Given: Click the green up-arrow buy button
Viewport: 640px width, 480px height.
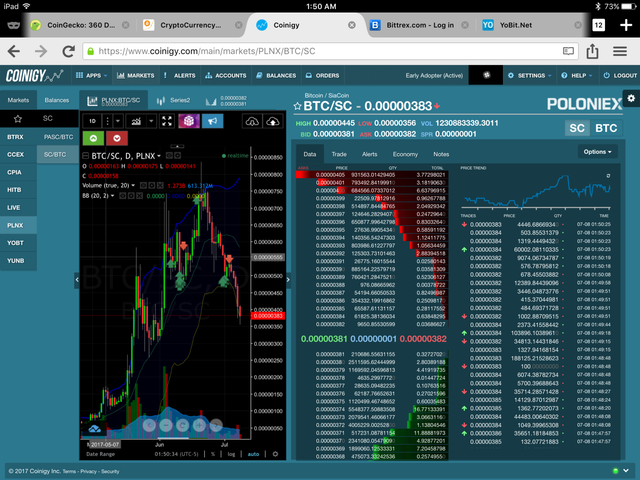Looking at the screenshot, I should coord(93,138).
